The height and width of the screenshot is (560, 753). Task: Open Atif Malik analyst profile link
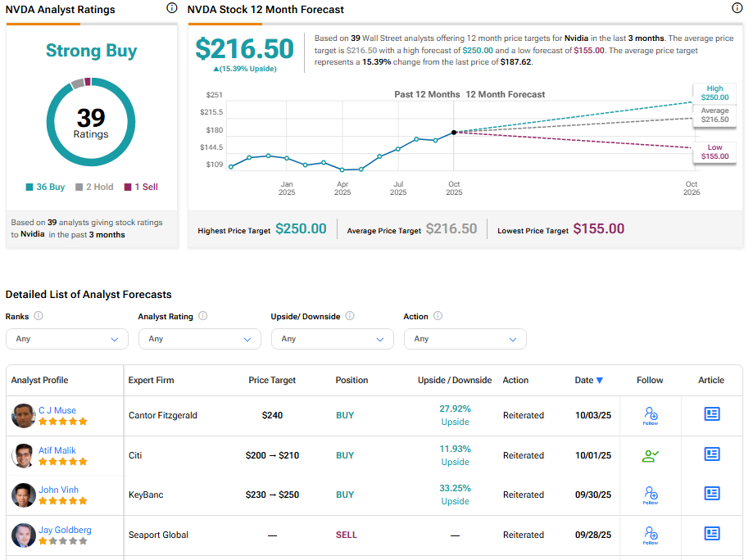coord(57,450)
